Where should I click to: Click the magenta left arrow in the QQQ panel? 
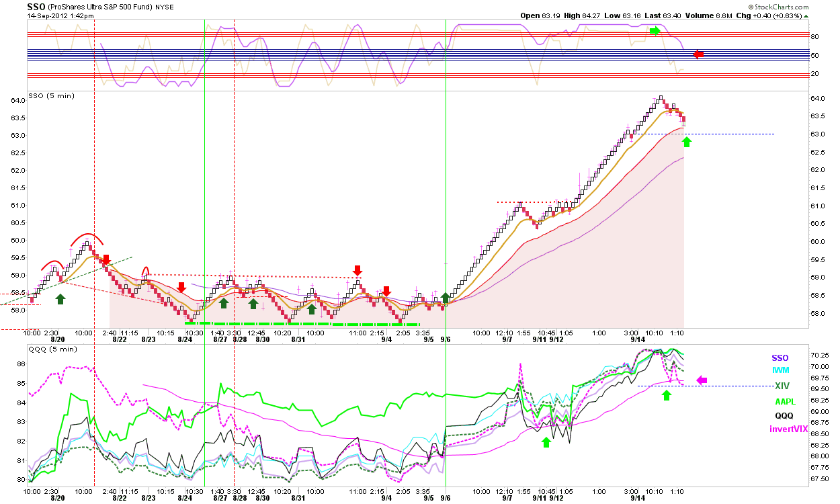(x=702, y=380)
